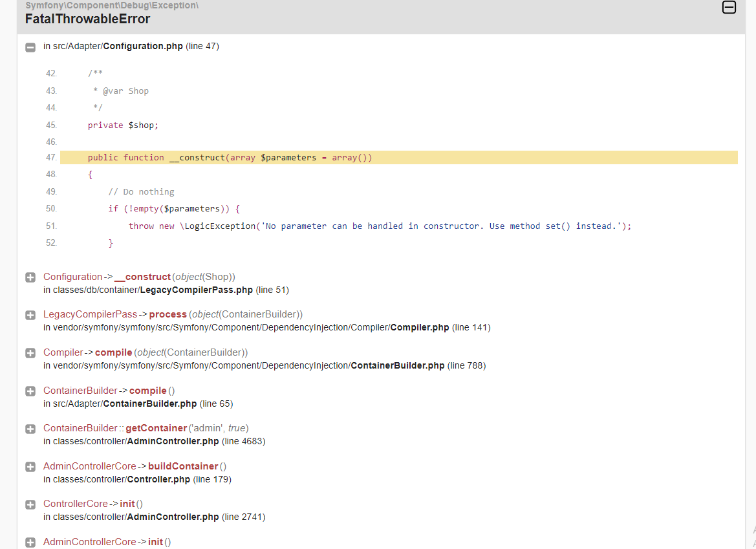Collapse the Configuration.php line 47 trace
The height and width of the screenshot is (549, 756).
click(30, 47)
